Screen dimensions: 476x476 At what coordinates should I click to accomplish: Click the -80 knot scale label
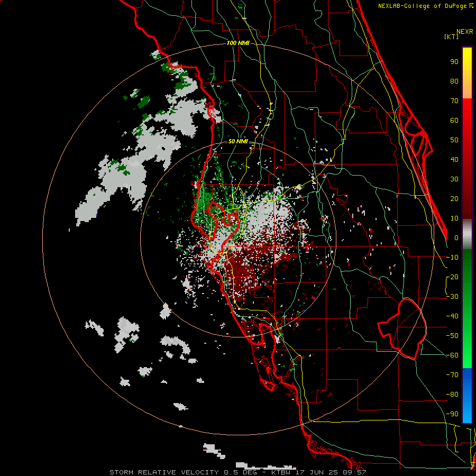(452, 395)
